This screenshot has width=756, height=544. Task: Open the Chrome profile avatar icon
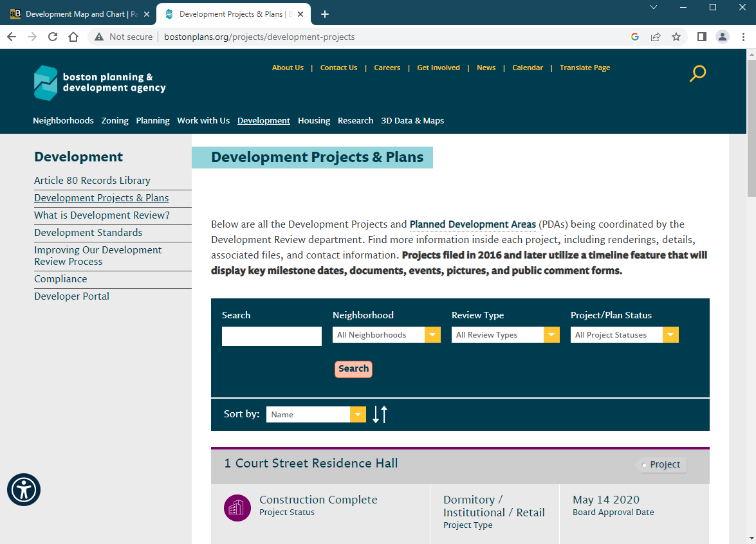coord(723,37)
